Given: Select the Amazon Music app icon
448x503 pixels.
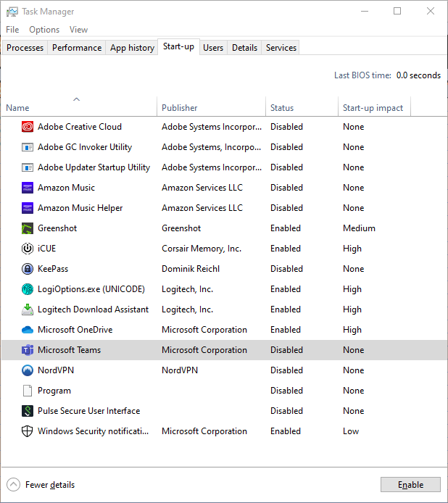Looking at the screenshot, I should [x=28, y=188].
